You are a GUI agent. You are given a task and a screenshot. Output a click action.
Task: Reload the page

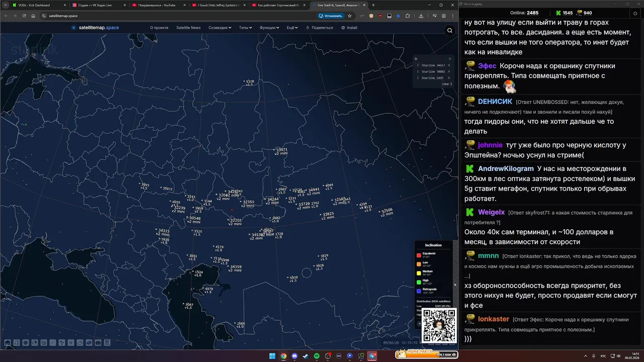coord(24,16)
